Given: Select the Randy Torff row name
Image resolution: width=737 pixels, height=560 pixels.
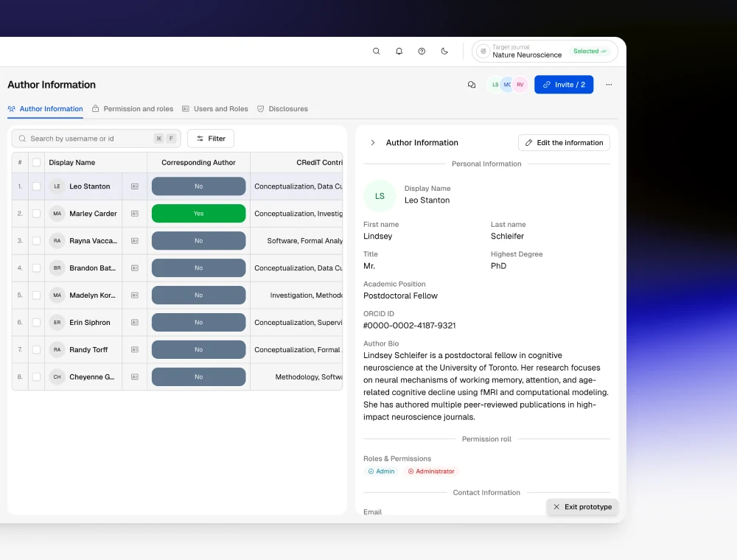Looking at the screenshot, I should point(88,350).
